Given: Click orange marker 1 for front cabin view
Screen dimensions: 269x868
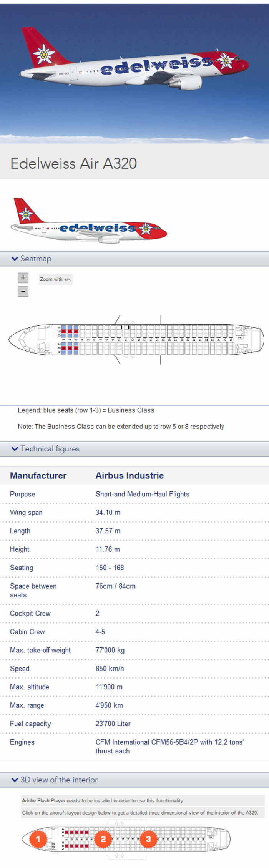Looking at the screenshot, I should point(38,840).
